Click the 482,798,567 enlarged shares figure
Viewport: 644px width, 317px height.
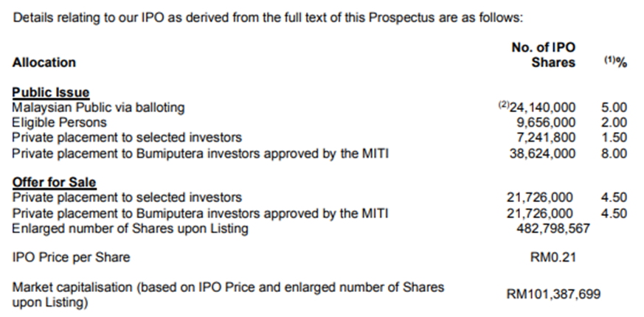[554, 229]
